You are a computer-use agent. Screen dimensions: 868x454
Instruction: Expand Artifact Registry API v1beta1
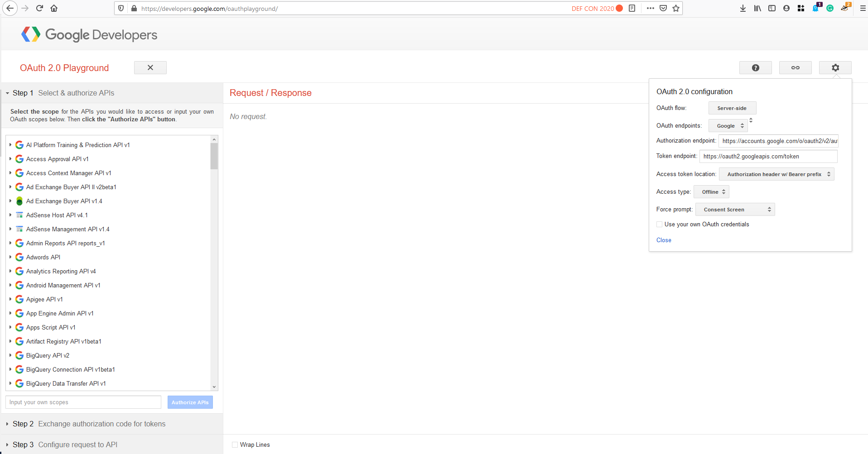pos(10,341)
